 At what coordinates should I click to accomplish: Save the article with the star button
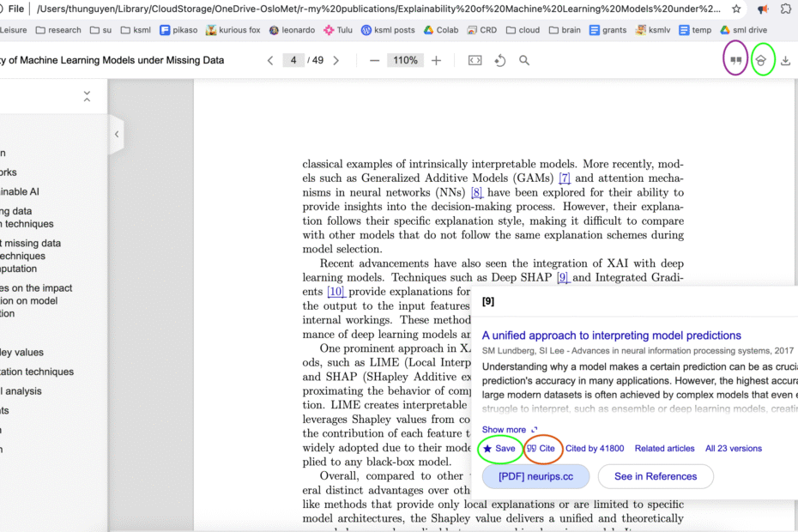click(x=499, y=449)
